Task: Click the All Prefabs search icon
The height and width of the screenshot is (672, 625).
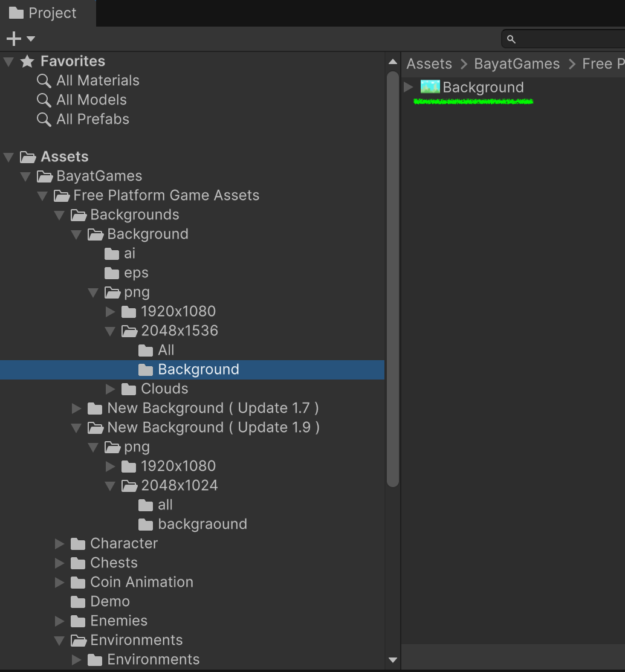Action: (44, 120)
